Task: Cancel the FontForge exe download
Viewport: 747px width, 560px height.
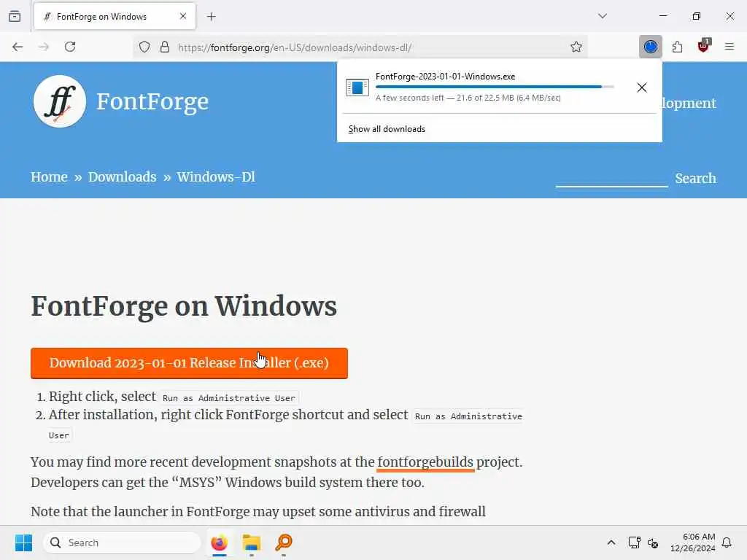Action: click(642, 87)
